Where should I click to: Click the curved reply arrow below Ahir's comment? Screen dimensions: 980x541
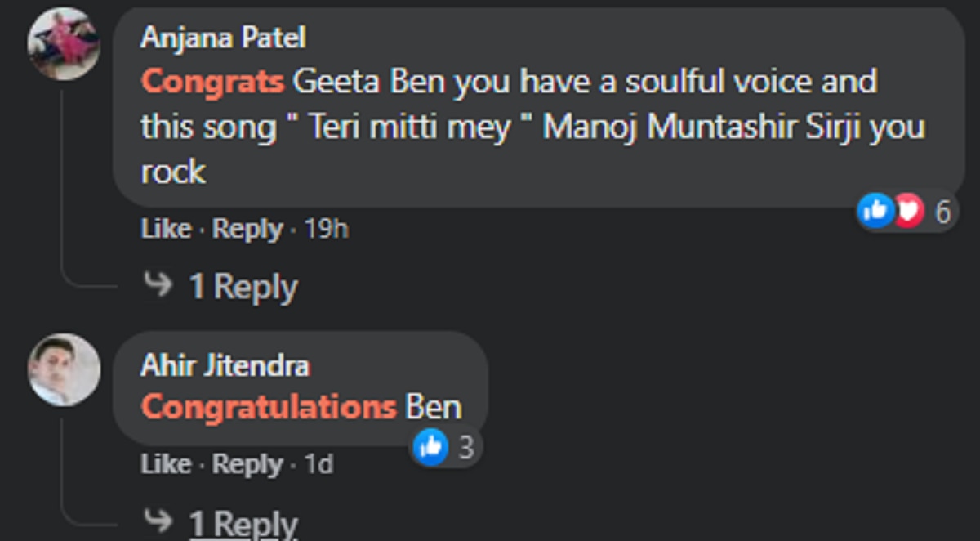[x=158, y=520]
